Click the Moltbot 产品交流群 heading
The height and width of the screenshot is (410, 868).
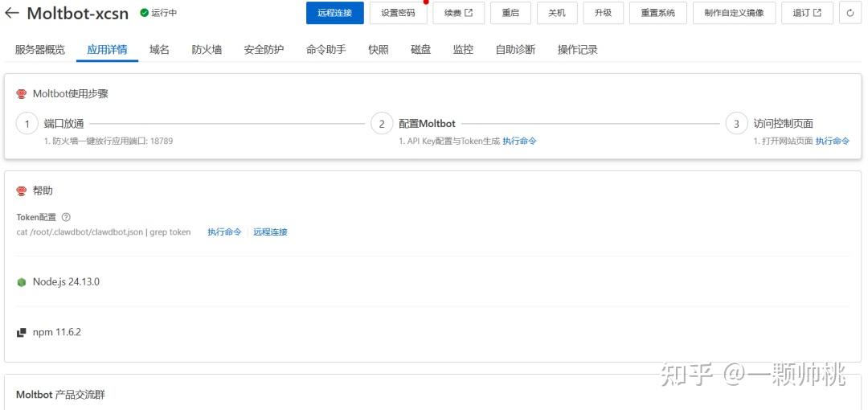(x=60, y=395)
